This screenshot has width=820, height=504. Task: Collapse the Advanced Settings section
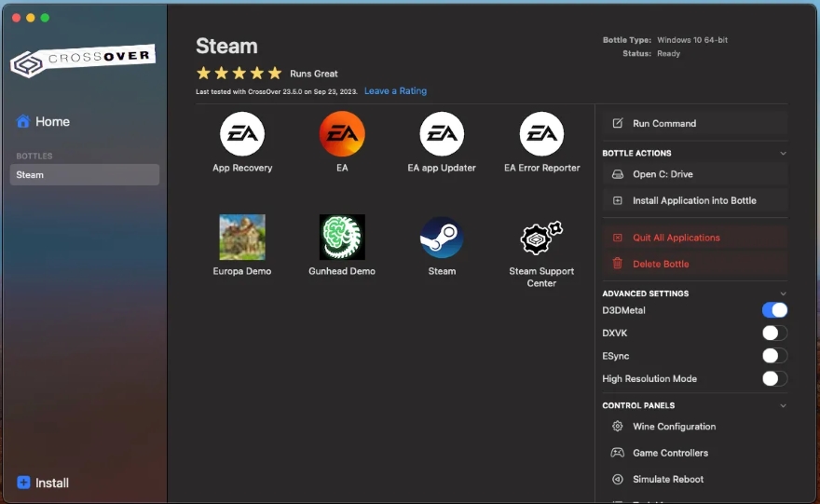[783, 293]
